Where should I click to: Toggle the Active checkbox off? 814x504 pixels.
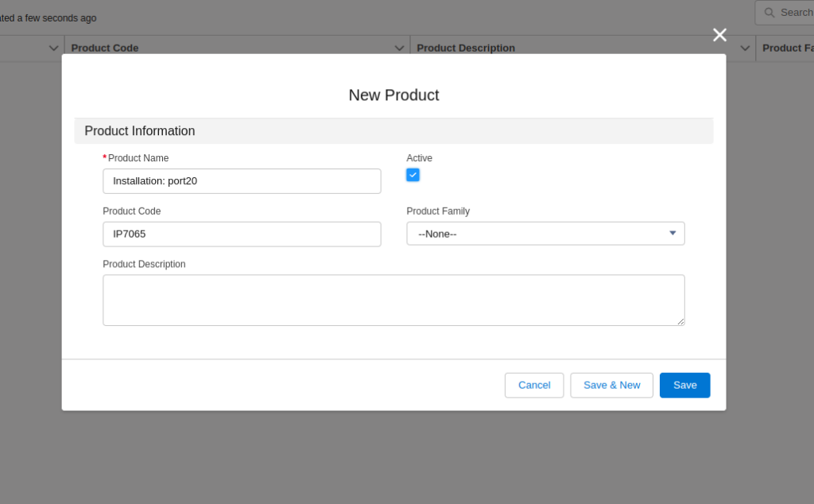(x=413, y=174)
